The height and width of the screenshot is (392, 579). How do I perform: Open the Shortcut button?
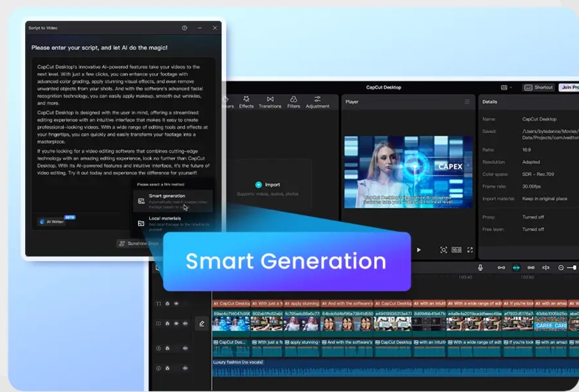tap(538, 87)
